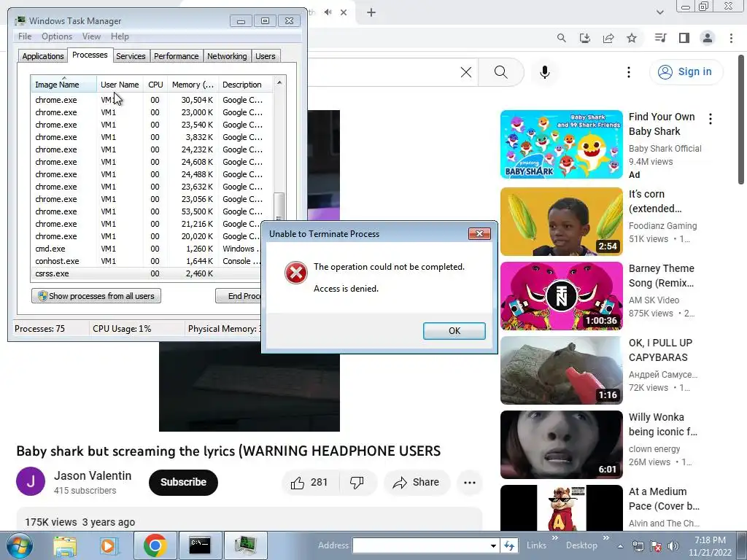The image size is (747, 560).
Task: Open Chrome tab search dropdown chevron
Action: [659, 12]
